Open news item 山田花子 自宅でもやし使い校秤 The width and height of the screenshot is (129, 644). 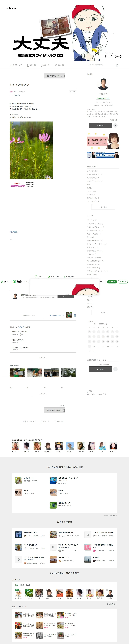[x=25, y=615]
